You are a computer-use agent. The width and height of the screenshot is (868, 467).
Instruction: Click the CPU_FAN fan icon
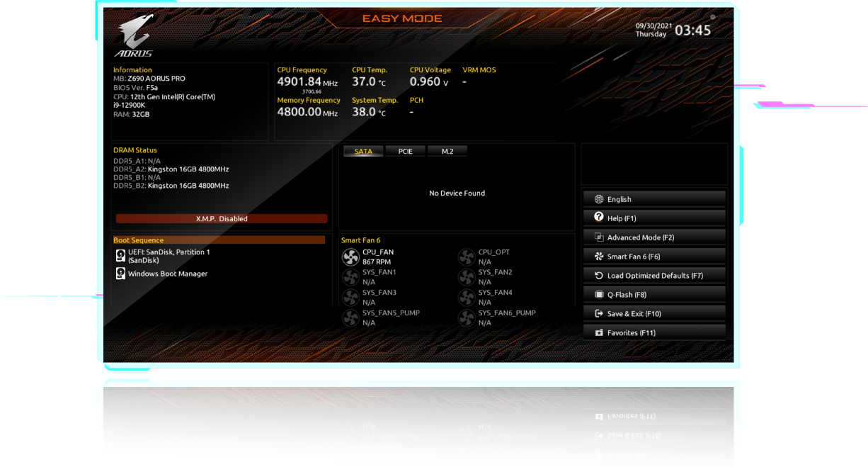click(350, 257)
